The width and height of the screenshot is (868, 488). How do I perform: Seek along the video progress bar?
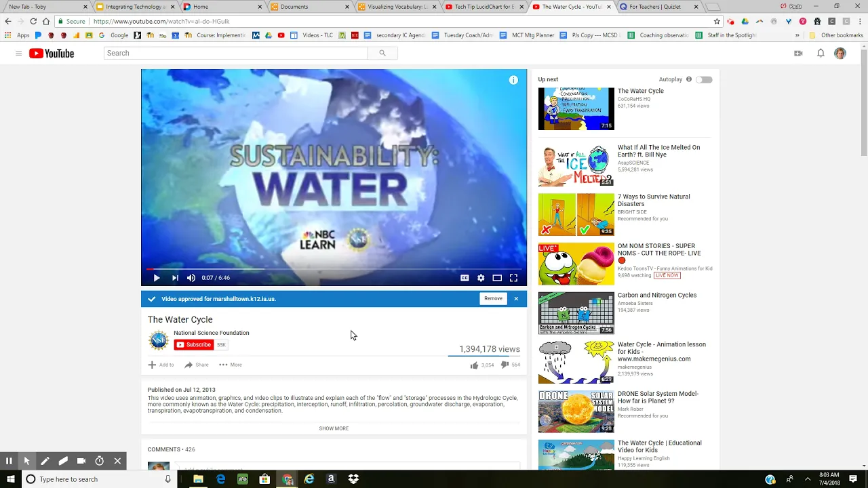click(x=334, y=269)
